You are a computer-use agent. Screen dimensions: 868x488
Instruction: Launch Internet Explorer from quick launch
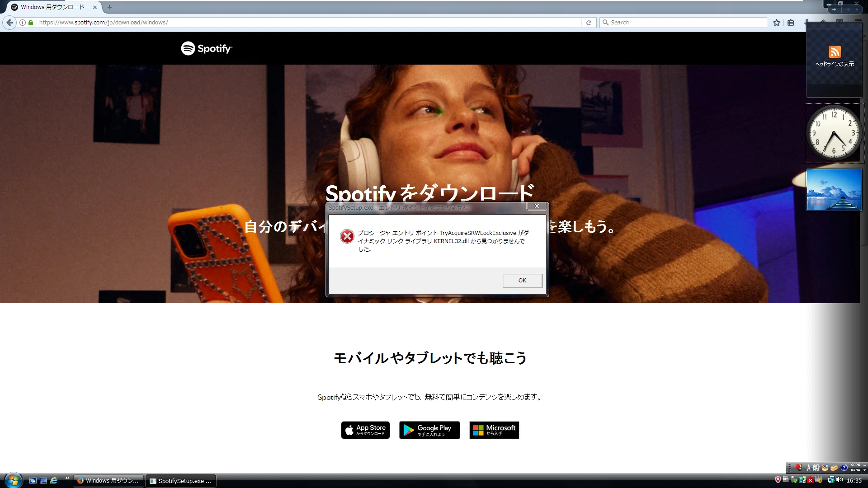pos(54,481)
